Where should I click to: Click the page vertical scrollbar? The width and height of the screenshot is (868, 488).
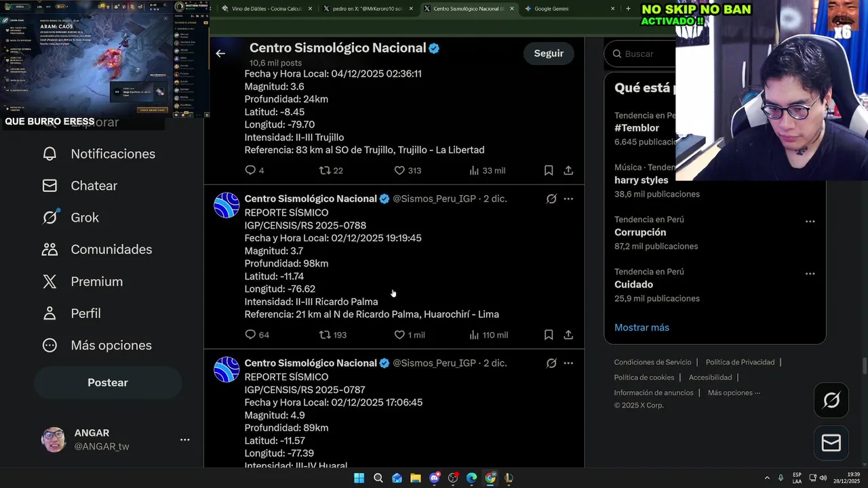click(x=864, y=366)
